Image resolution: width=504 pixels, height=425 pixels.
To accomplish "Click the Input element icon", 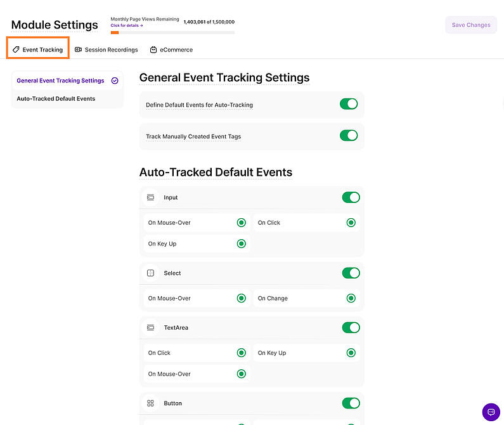I will point(150,197).
